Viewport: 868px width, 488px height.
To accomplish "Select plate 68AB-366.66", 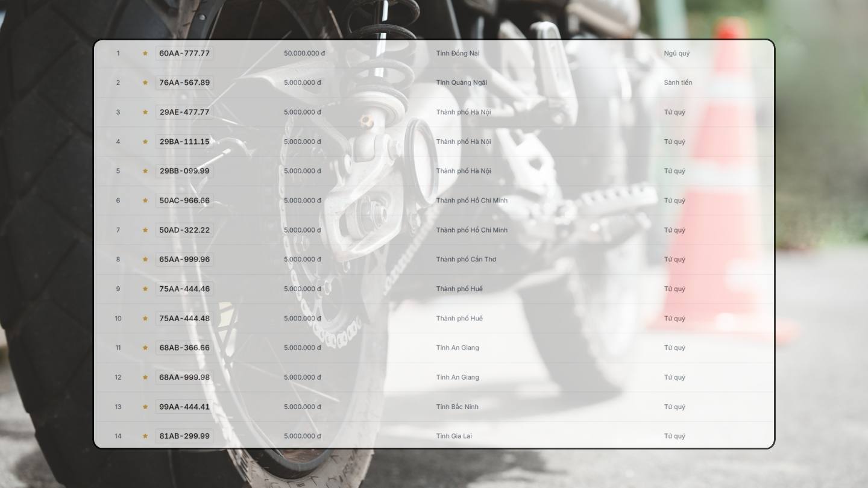I will tap(184, 348).
